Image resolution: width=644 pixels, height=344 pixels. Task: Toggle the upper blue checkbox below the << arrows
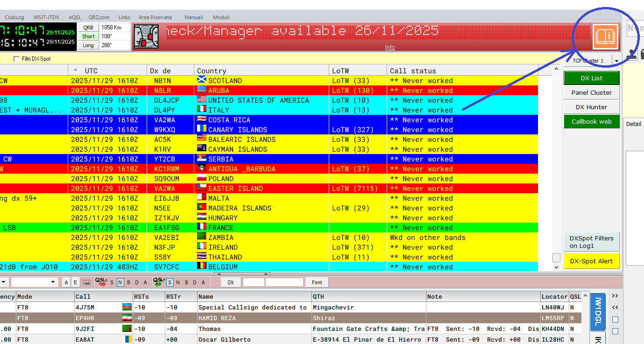coord(615,320)
